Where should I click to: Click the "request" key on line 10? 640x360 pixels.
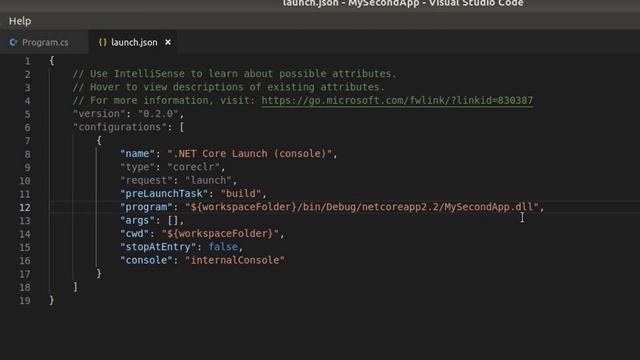[x=147, y=180]
